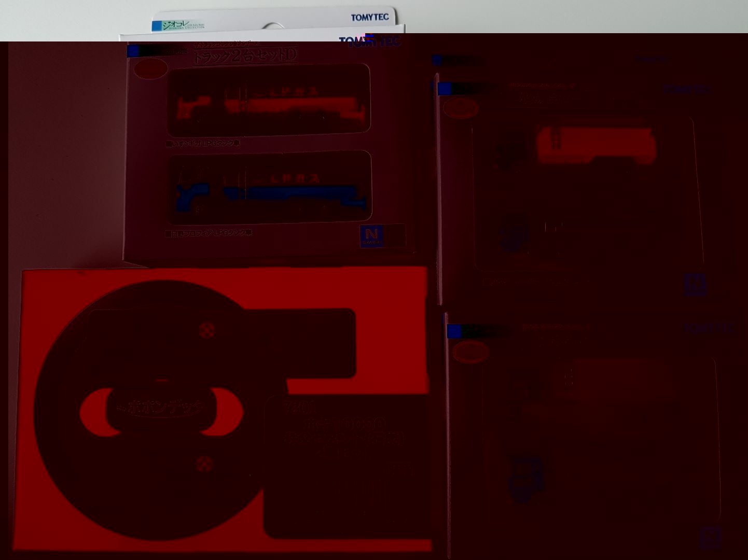Click the N gauge badge on upper right box
The height and width of the screenshot is (560, 748).
tap(695, 284)
